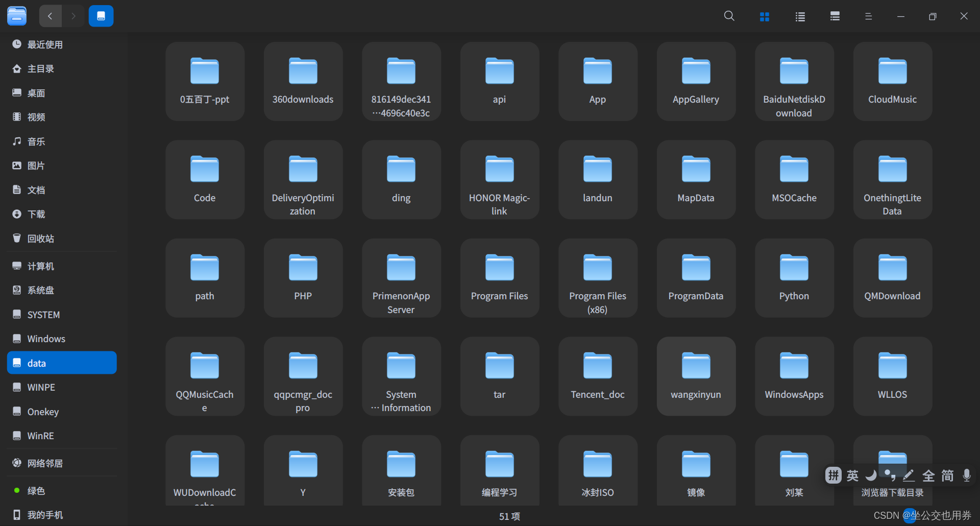980x526 pixels.
Task: Select the path folder
Action: point(205,278)
